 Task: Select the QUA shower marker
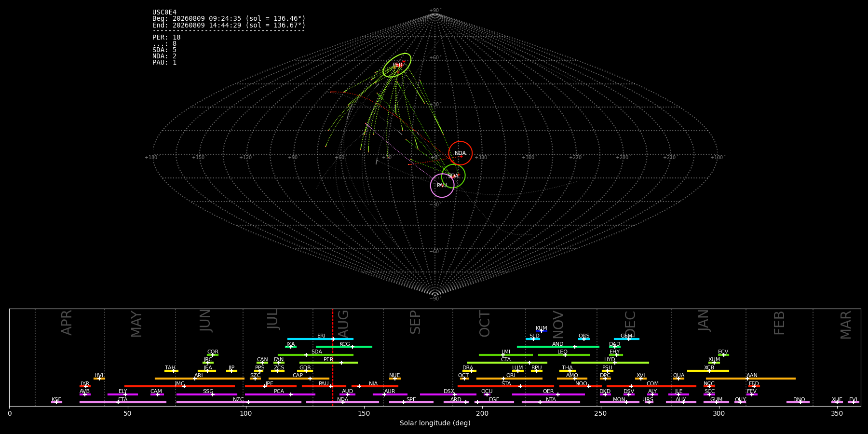678,379
